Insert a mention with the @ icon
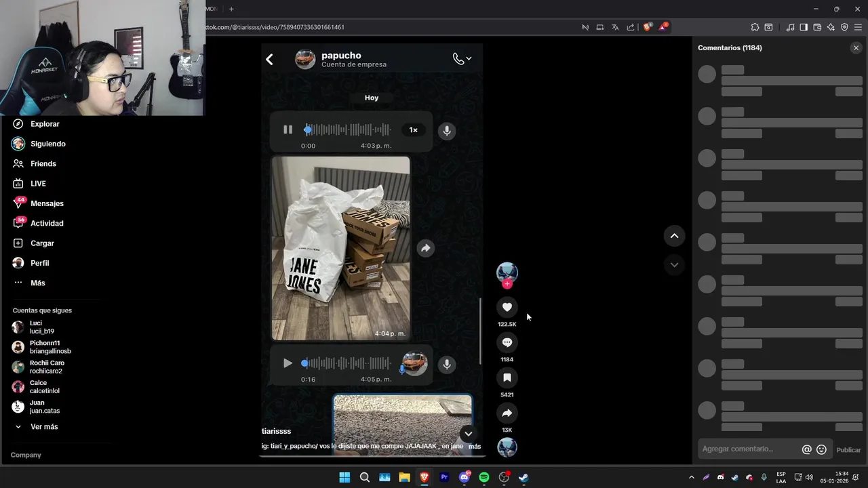The image size is (868, 488). click(806, 449)
